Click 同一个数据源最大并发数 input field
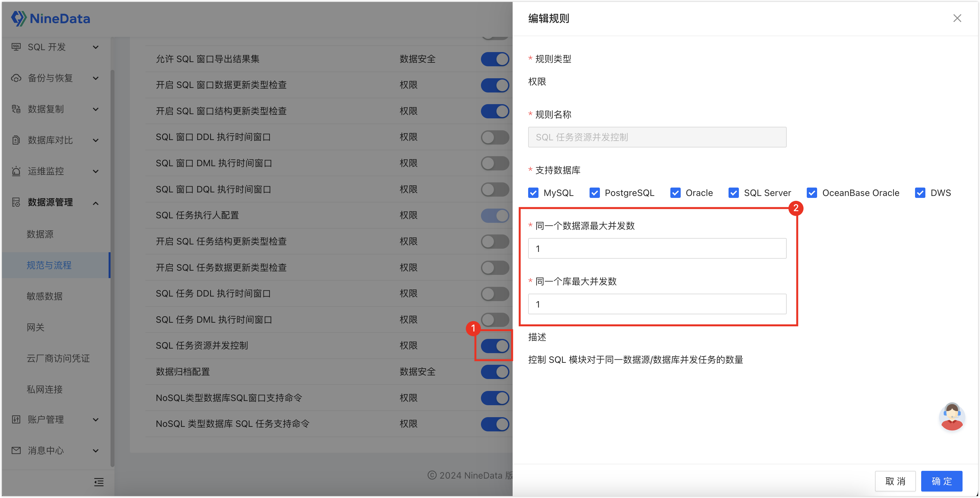 coord(657,249)
